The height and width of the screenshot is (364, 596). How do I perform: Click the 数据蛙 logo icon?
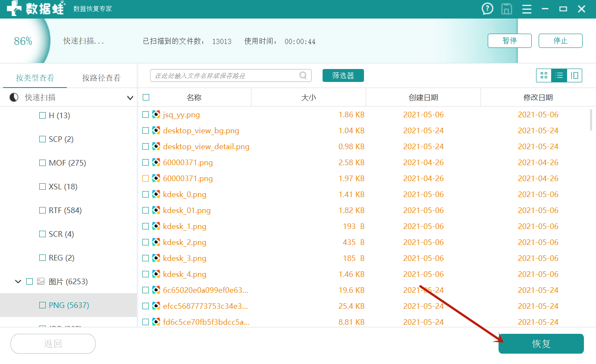click(14, 9)
